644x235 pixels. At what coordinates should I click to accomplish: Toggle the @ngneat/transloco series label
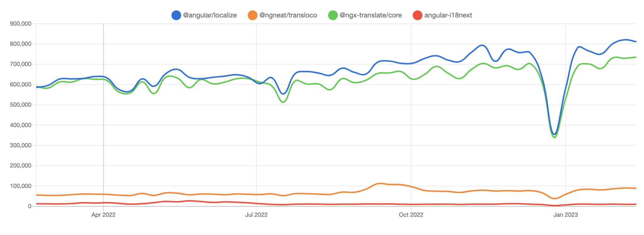(x=288, y=15)
